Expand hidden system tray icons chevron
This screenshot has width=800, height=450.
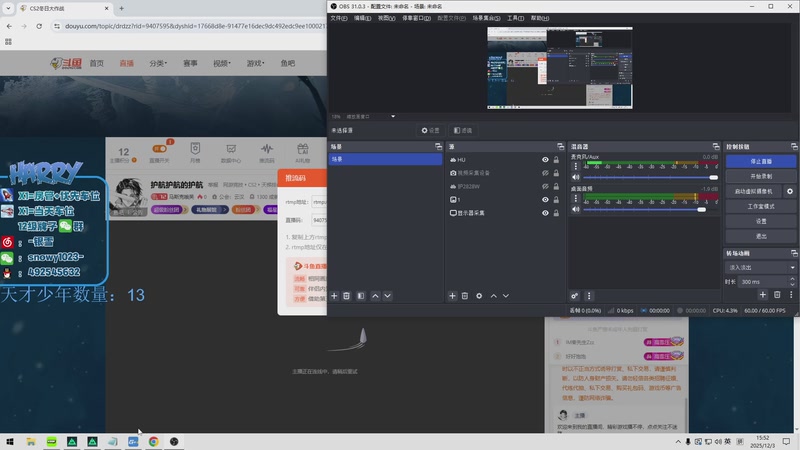click(x=678, y=442)
